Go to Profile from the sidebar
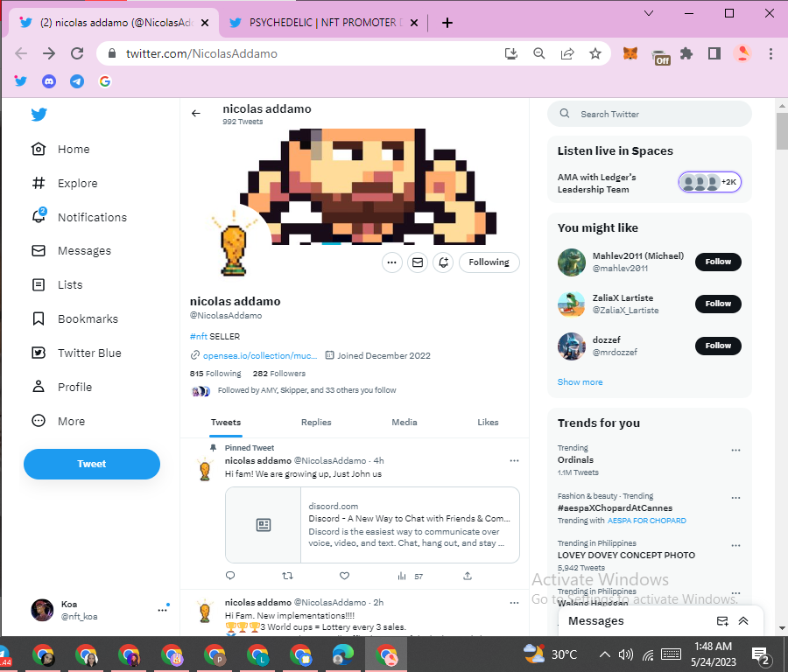The height and width of the screenshot is (672, 788). tap(61, 388)
